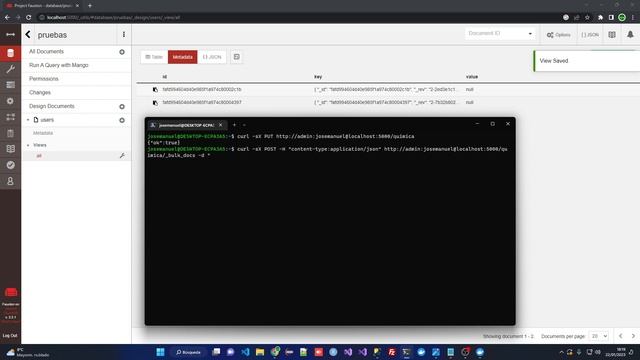Viewport: 640px width, 360px height.
Task: Click taskbar Búsqueda search box
Action: point(189,352)
